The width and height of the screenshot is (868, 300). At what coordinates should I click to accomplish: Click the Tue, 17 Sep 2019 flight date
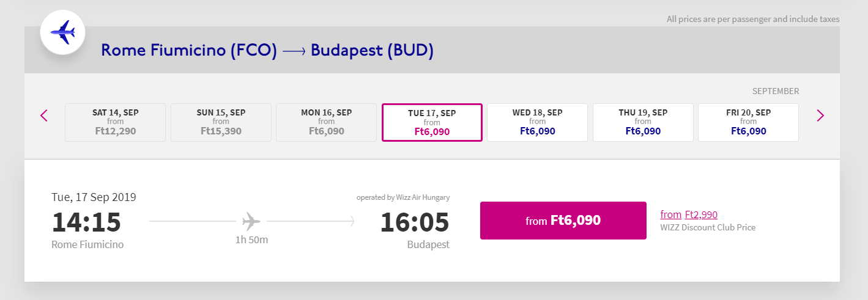click(94, 197)
